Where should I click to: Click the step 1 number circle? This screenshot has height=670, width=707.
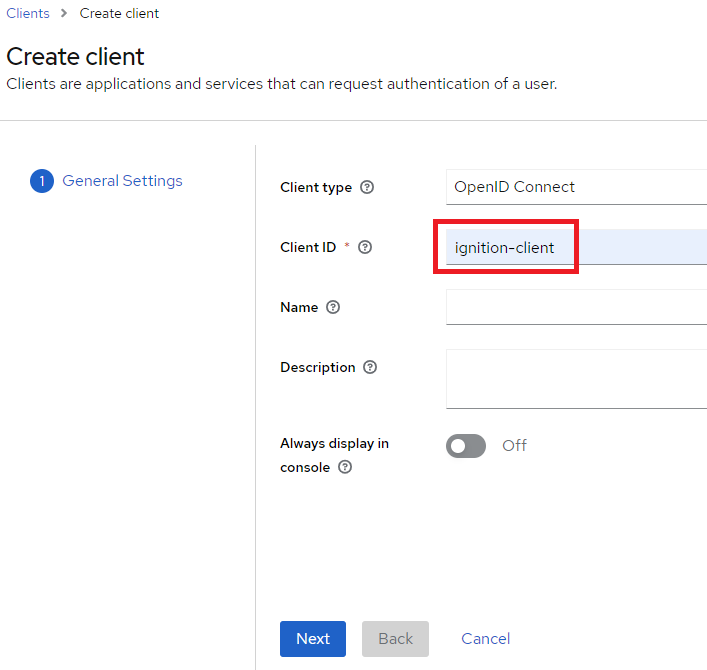41,181
